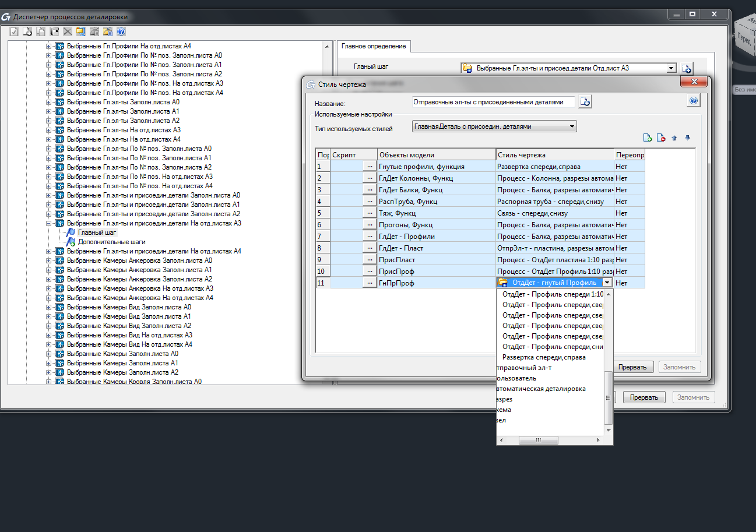This screenshot has height=532, width=756.
Task: Click the new document icon in dispatcher toolbar
Action: (x=27, y=32)
